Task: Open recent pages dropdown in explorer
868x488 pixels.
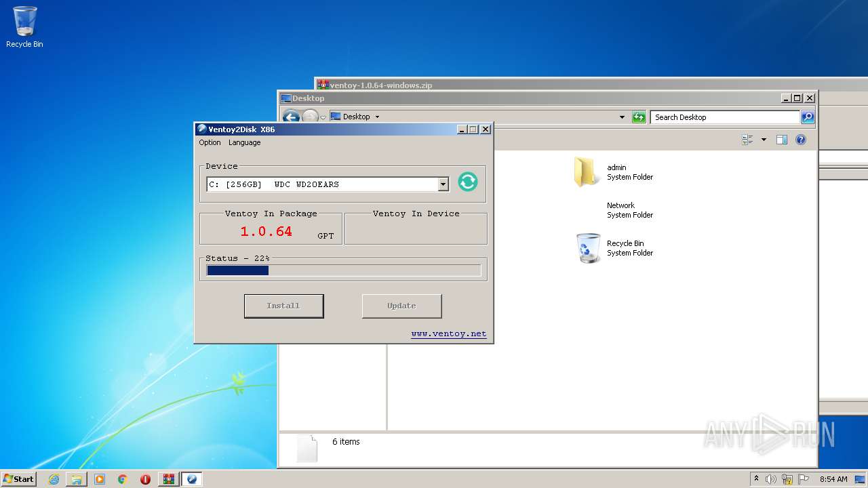Action: pyautogui.click(x=323, y=117)
